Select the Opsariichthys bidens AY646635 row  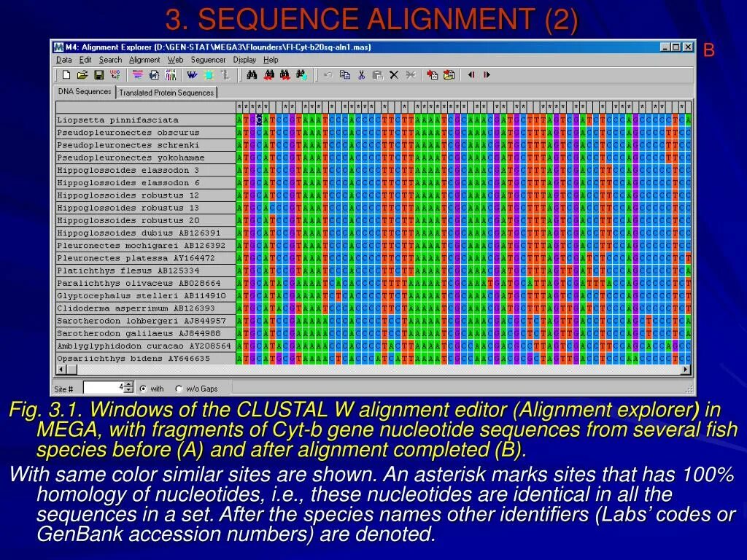pos(146,358)
